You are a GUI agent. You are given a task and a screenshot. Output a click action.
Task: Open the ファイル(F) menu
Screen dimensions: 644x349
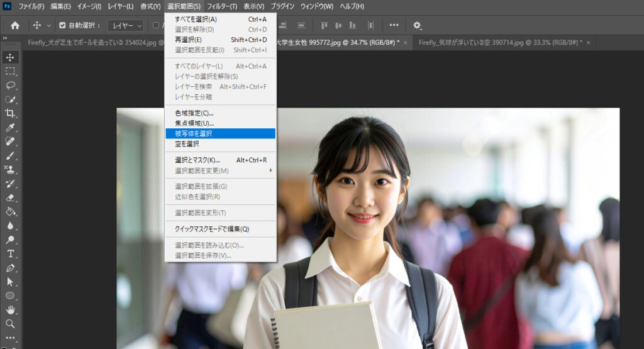[31, 6]
